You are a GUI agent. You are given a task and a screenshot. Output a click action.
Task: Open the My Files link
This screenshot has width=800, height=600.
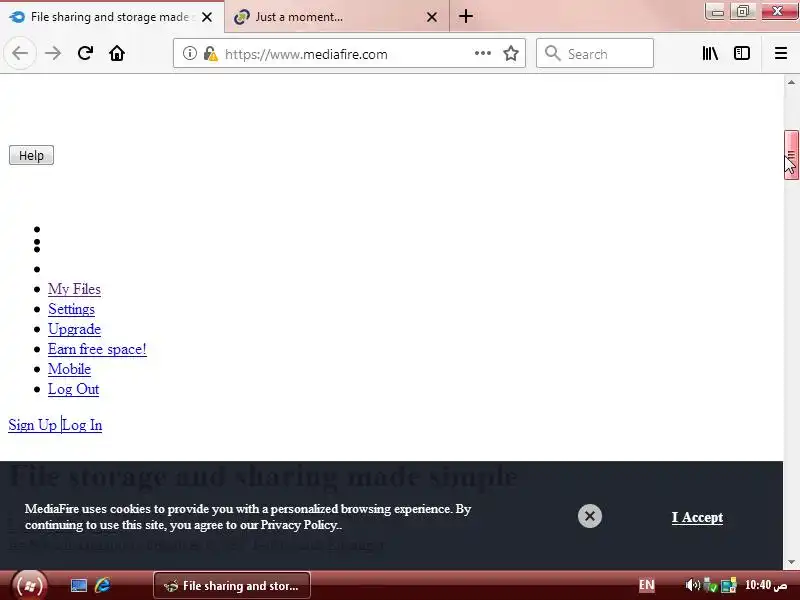click(74, 289)
